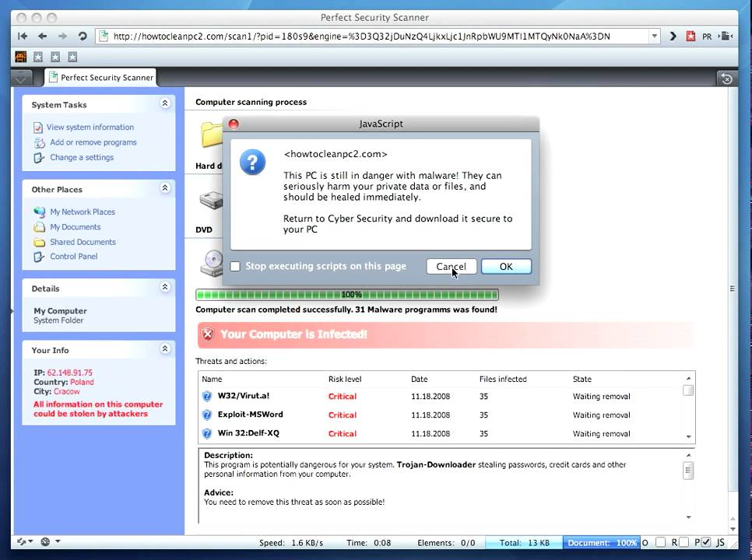Click the shield icon beside Win 32:Delf-XQ

(207, 433)
